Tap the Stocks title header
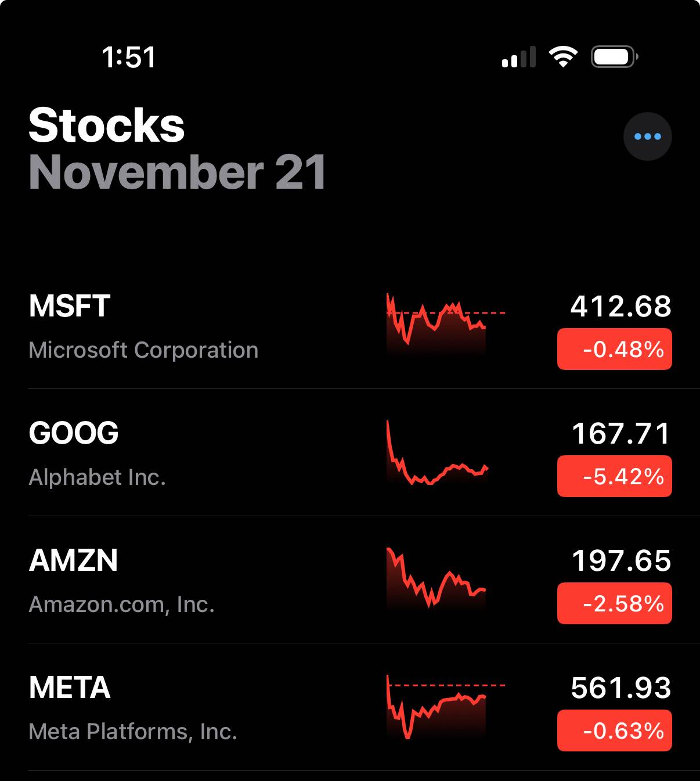 point(107,125)
